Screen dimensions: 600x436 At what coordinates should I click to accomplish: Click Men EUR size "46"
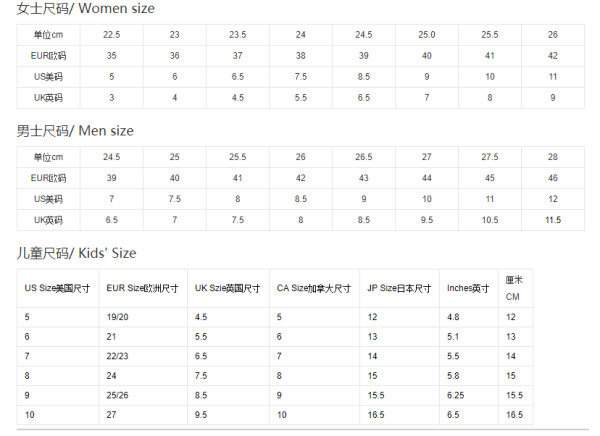tap(553, 178)
